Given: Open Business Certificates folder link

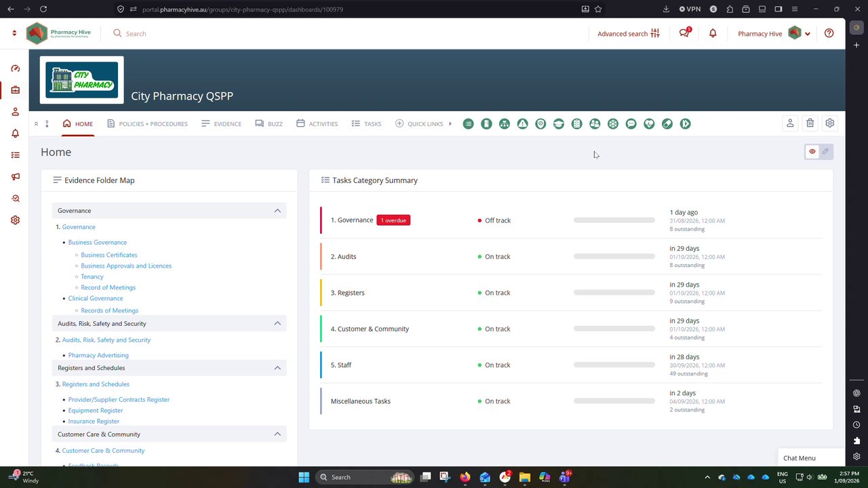Looking at the screenshot, I should click(x=109, y=255).
